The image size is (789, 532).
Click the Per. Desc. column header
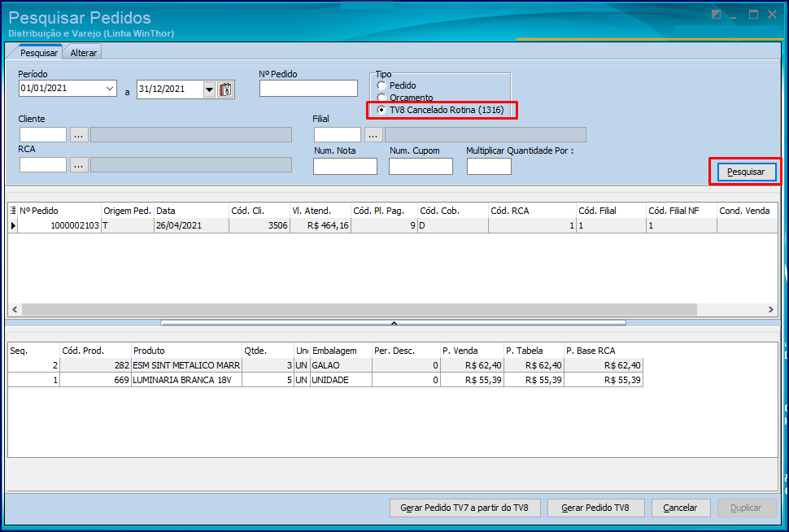pyautogui.click(x=406, y=351)
